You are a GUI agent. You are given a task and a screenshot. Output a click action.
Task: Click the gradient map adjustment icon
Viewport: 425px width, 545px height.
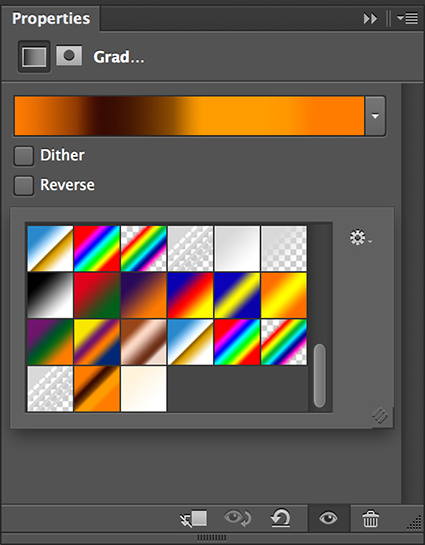[x=34, y=57]
